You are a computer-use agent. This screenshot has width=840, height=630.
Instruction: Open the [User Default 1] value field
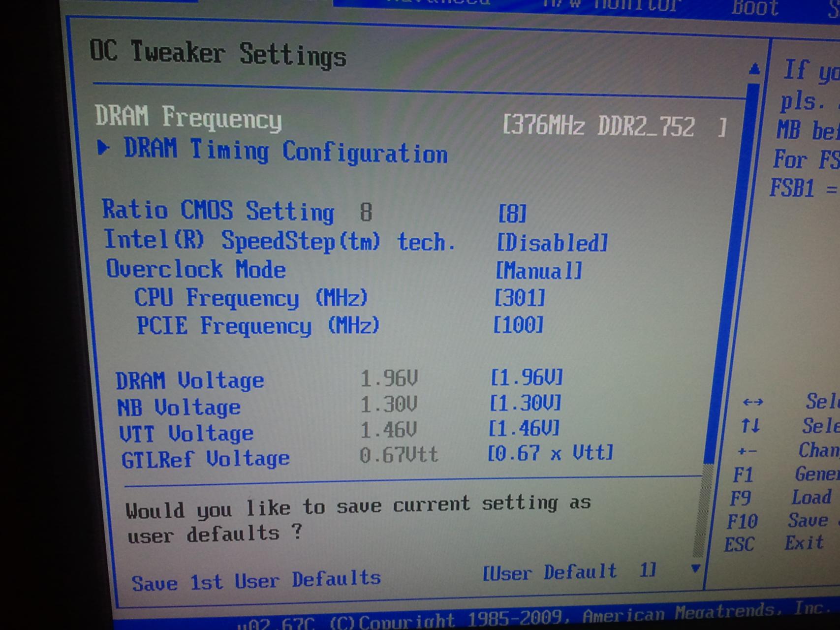click(569, 572)
